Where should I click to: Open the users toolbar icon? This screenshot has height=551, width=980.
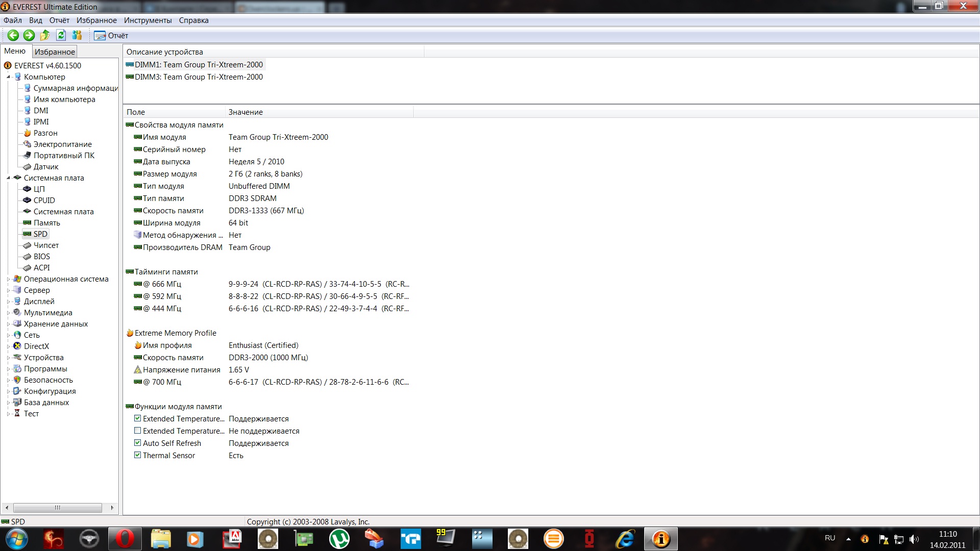pyautogui.click(x=77, y=35)
